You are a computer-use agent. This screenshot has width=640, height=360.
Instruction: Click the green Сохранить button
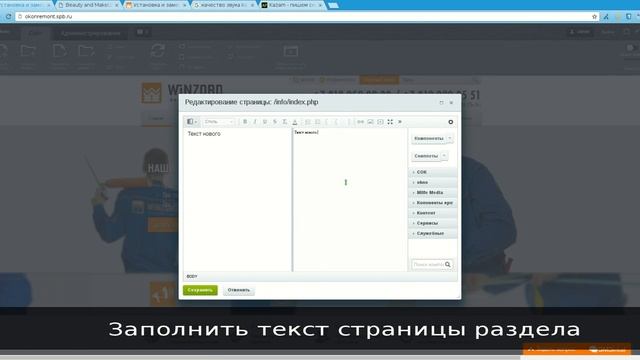click(200, 290)
